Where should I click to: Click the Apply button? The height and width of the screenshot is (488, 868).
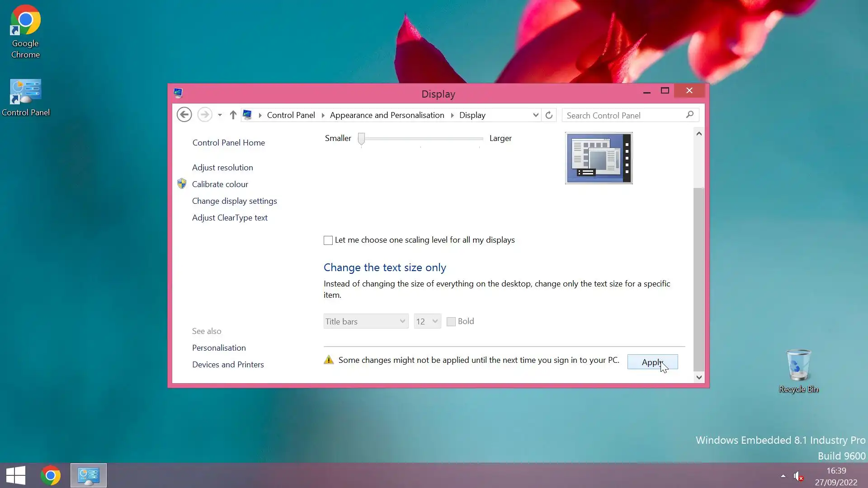tap(652, 362)
